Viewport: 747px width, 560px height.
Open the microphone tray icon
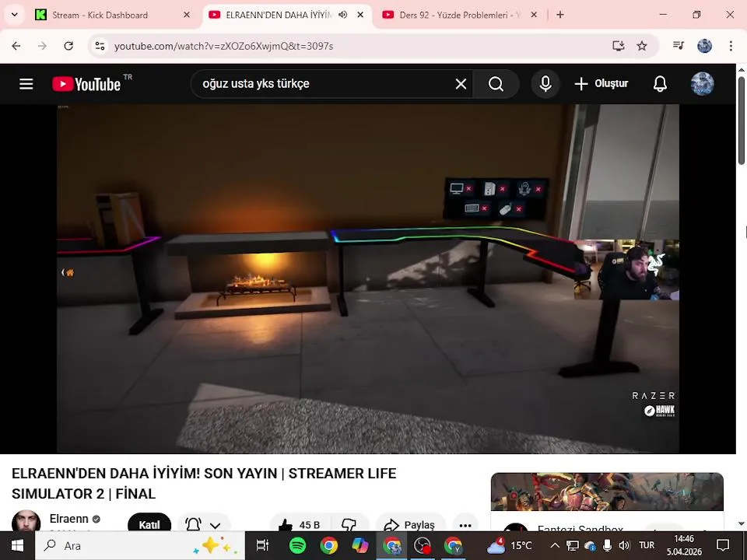[x=607, y=546]
